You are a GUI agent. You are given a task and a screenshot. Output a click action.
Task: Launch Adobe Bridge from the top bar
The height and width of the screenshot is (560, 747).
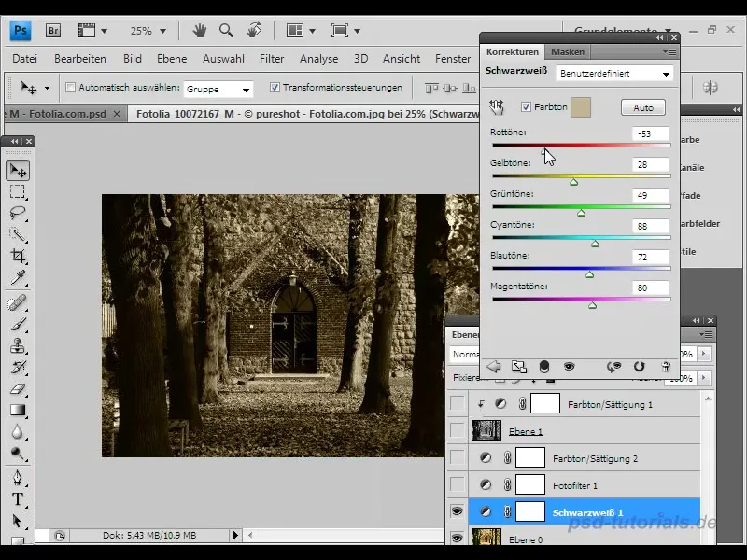coord(53,31)
